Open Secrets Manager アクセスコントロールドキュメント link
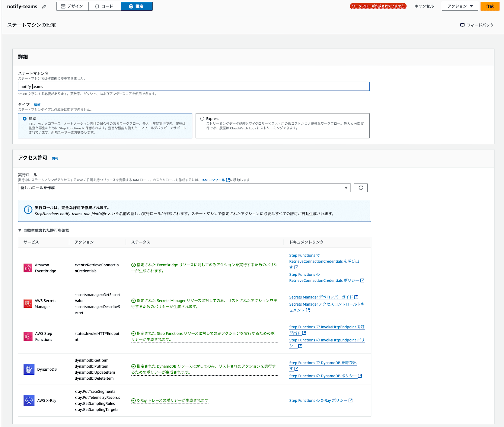The height and width of the screenshot is (427, 504). (x=327, y=307)
